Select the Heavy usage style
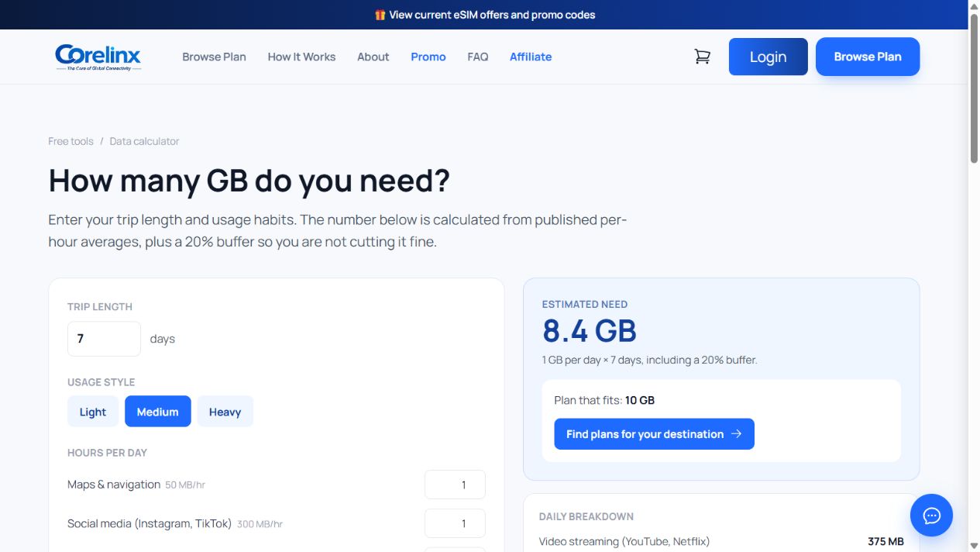 225,412
